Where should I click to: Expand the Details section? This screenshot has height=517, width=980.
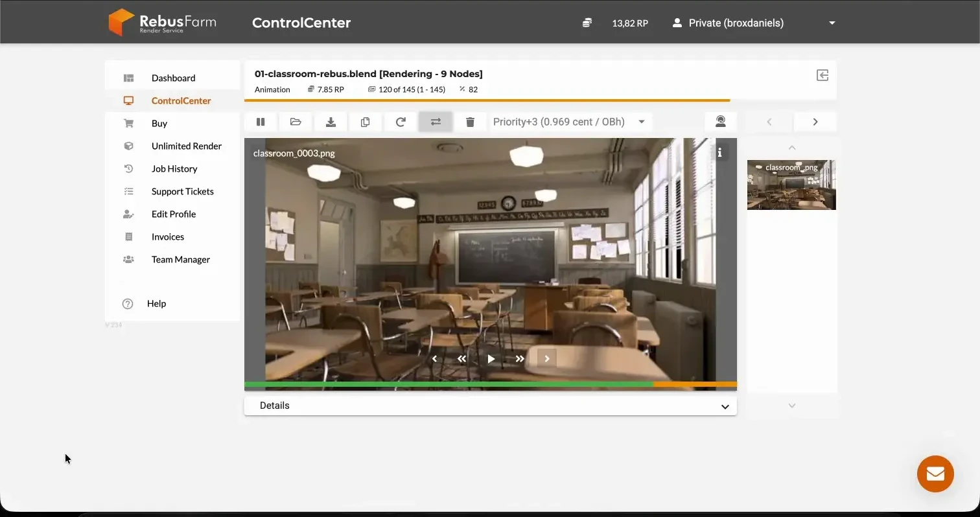491,406
